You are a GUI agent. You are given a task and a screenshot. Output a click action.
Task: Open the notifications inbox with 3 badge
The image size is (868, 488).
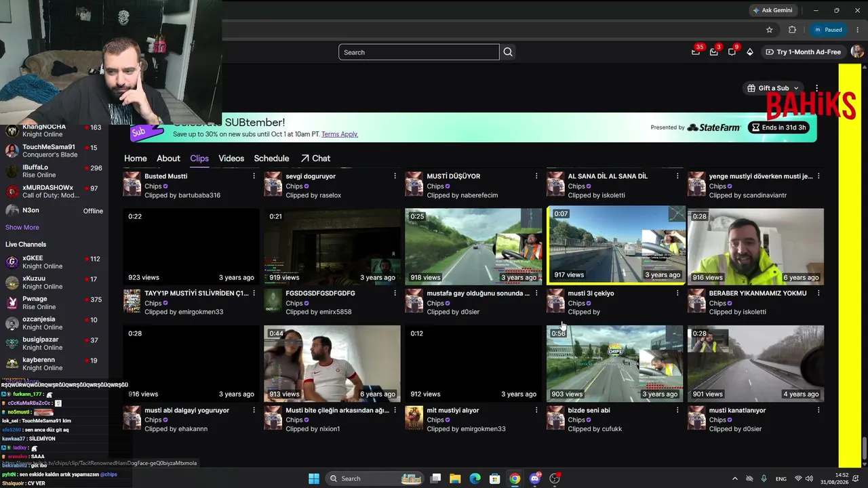(x=715, y=52)
